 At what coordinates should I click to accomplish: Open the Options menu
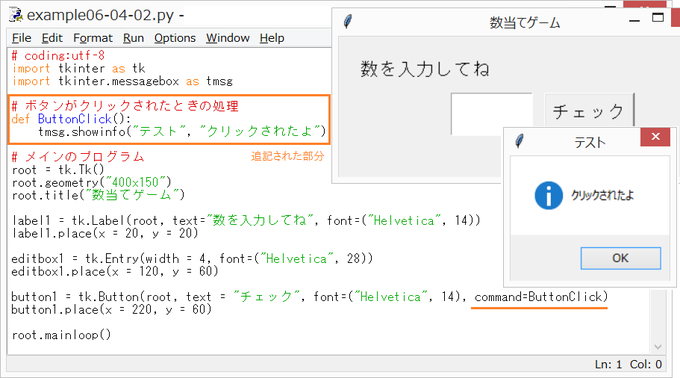175,38
